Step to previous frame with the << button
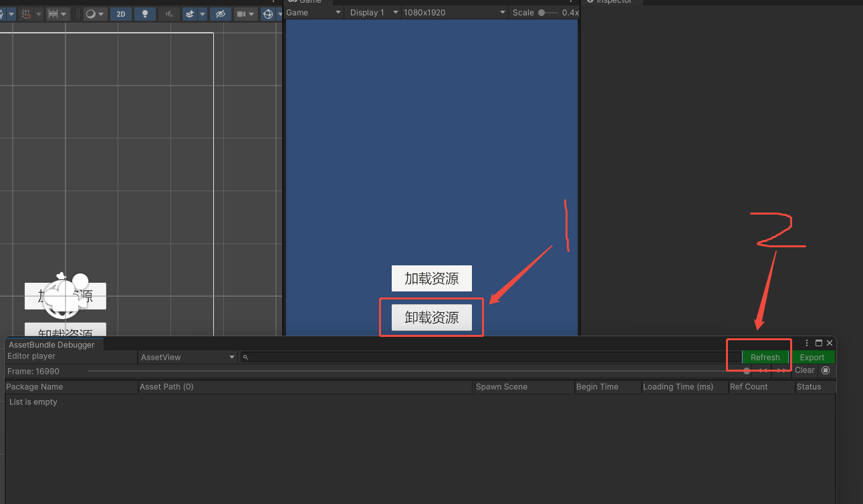The height and width of the screenshot is (504, 863). point(763,371)
